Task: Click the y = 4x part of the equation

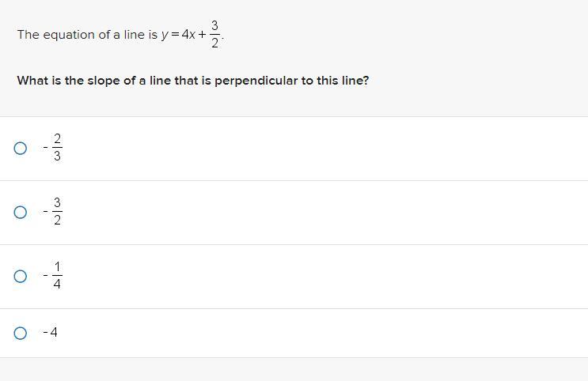Action: (x=179, y=35)
